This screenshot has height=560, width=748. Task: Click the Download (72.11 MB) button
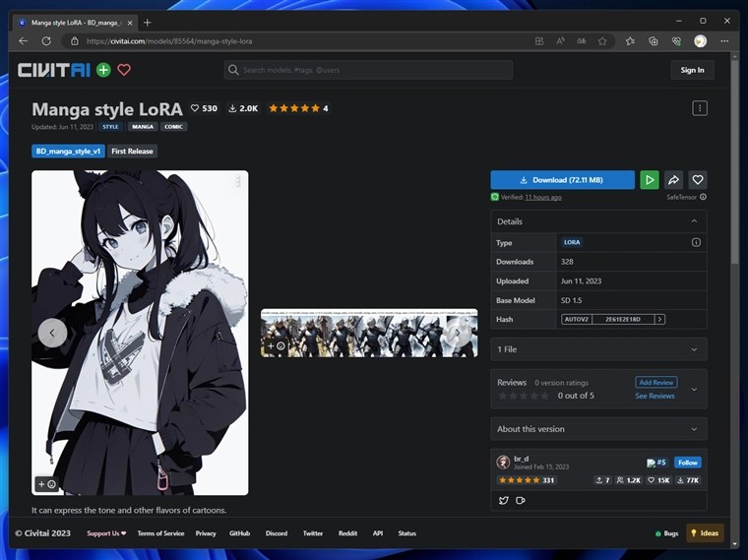coord(562,180)
